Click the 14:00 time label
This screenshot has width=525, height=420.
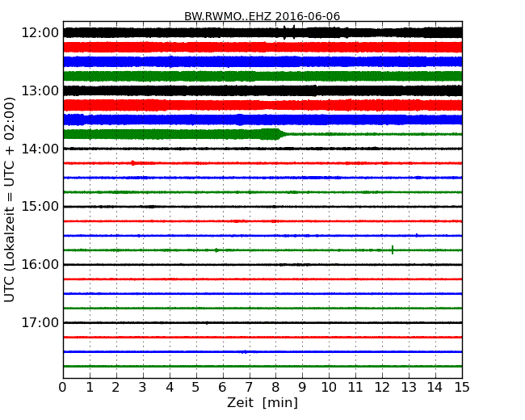pyautogui.click(x=40, y=149)
